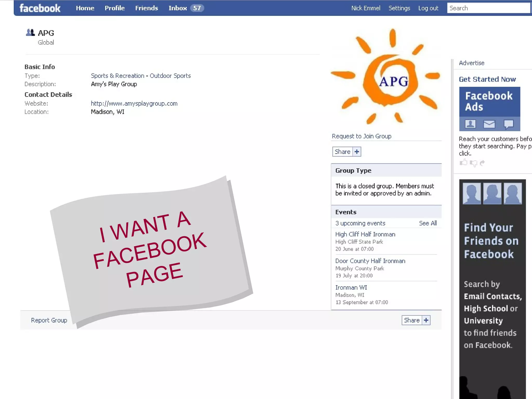Click the share arrow icon under the ad
The height and width of the screenshot is (399, 532).
click(482, 163)
